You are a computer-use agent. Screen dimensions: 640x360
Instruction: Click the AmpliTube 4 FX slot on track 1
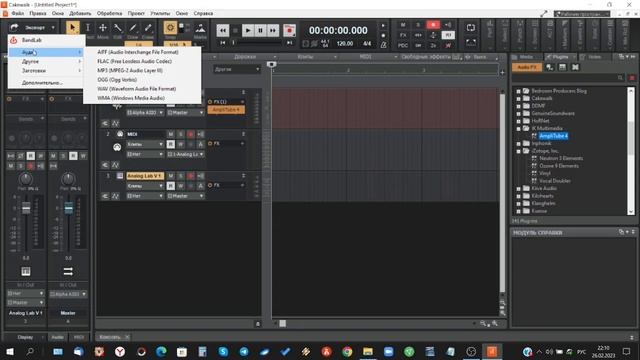click(x=226, y=109)
